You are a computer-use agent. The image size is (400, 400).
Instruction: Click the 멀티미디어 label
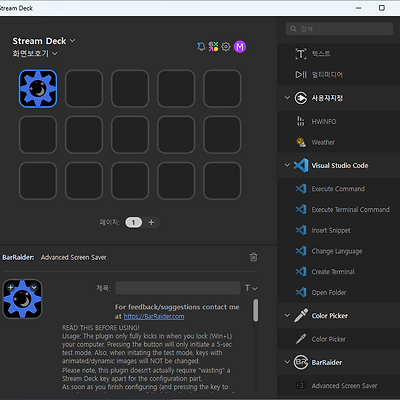click(327, 75)
